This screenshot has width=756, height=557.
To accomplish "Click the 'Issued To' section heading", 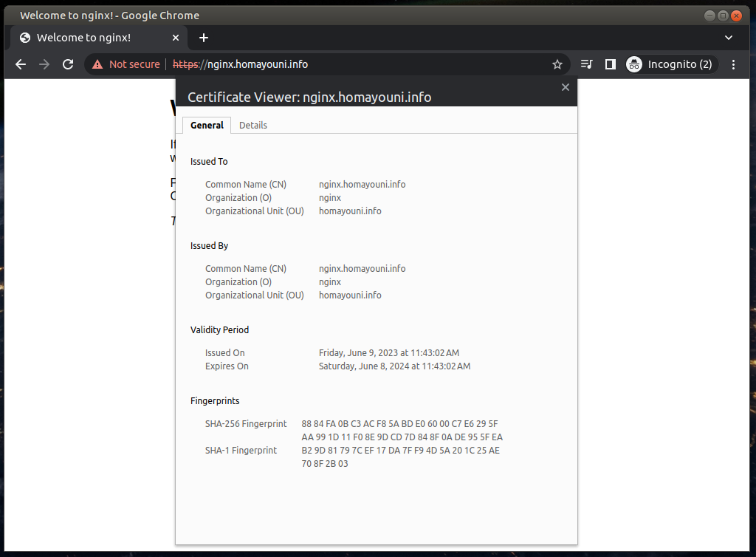I will point(209,162).
